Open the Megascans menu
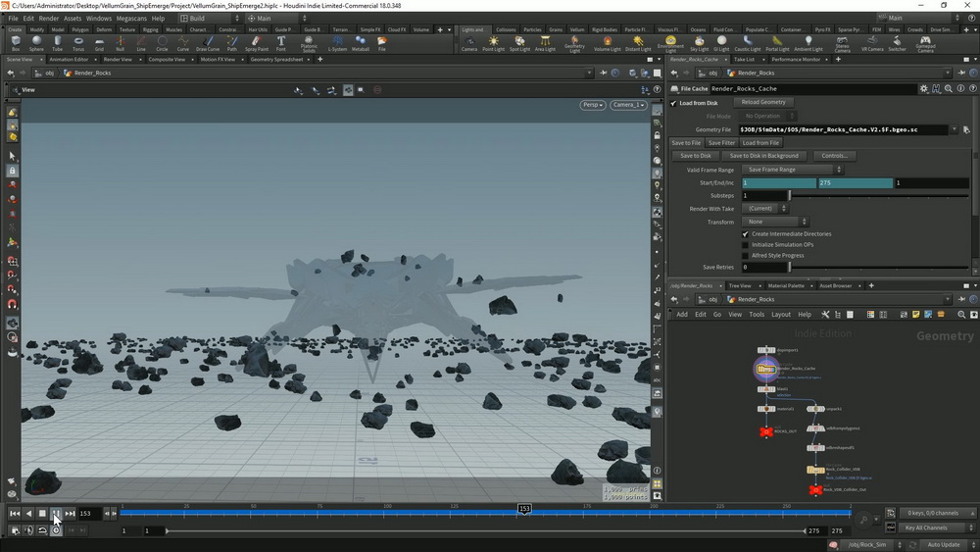980x552 pixels. [x=130, y=19]
